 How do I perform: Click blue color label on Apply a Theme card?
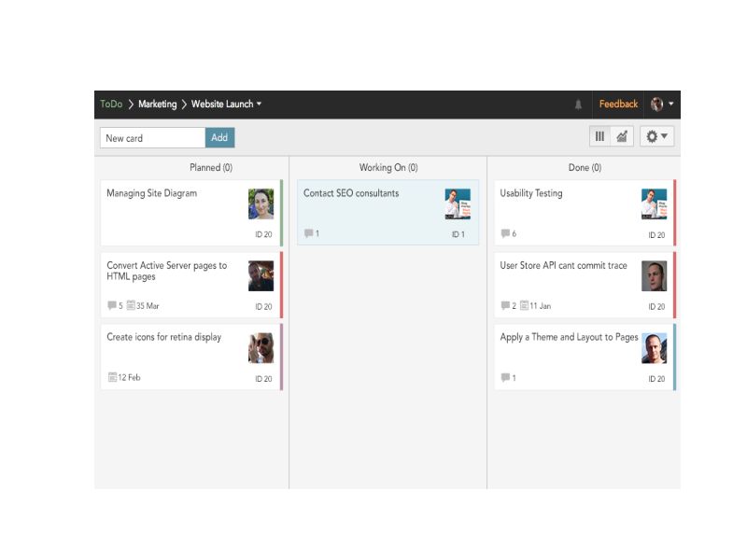coord(674,357)
